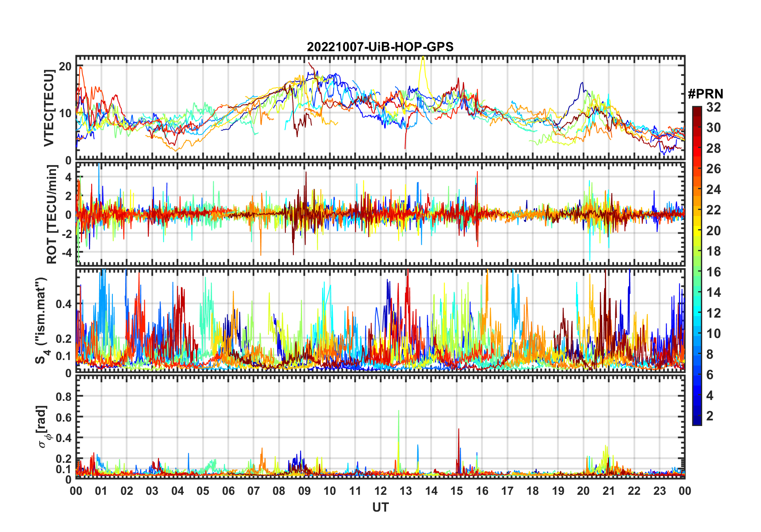This screenshot has height=532, width=761.
Task: Click the 19 hour tick on the UT axis
Action: tap(558, 491)
